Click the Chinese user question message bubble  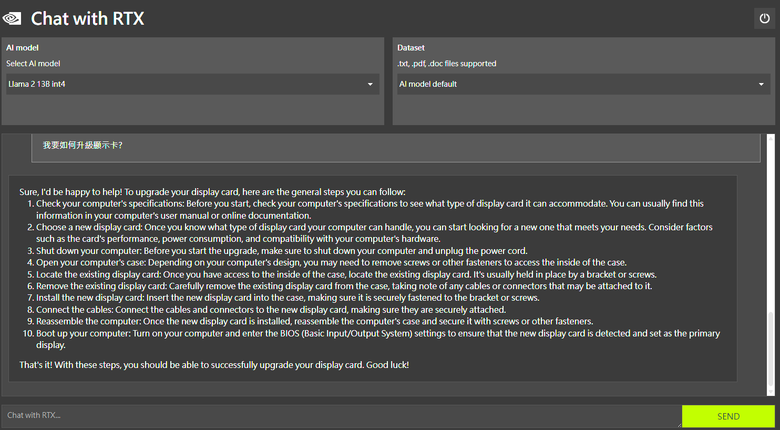click(396, 147)
